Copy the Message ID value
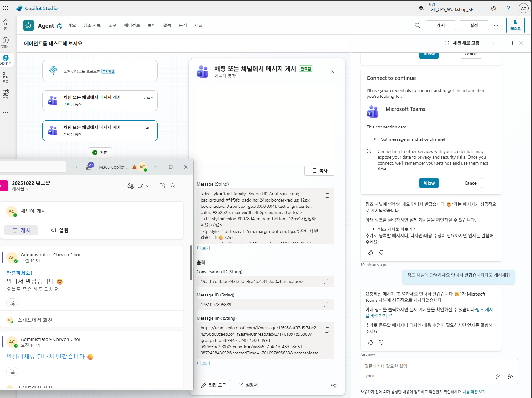The width and height of the screenshot is (532, 398). point(326,305)
